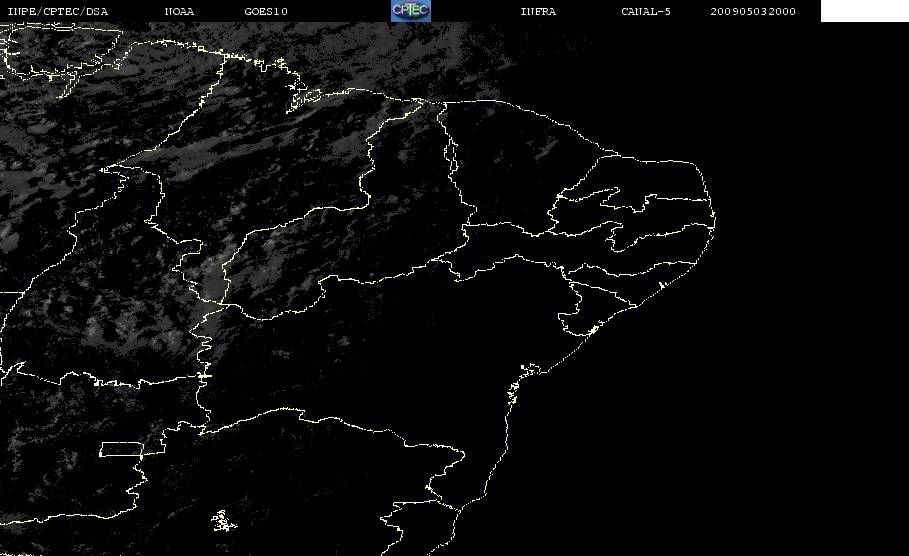Select the São Luís island outline
Image resolution: width=909 pixels, height=556 pixels.
(304, 99)
